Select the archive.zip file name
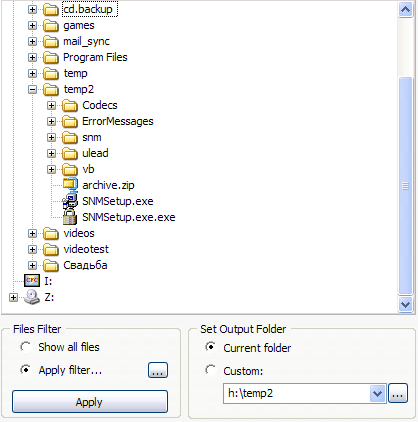 pyautogui.click(x=108, y=185)
